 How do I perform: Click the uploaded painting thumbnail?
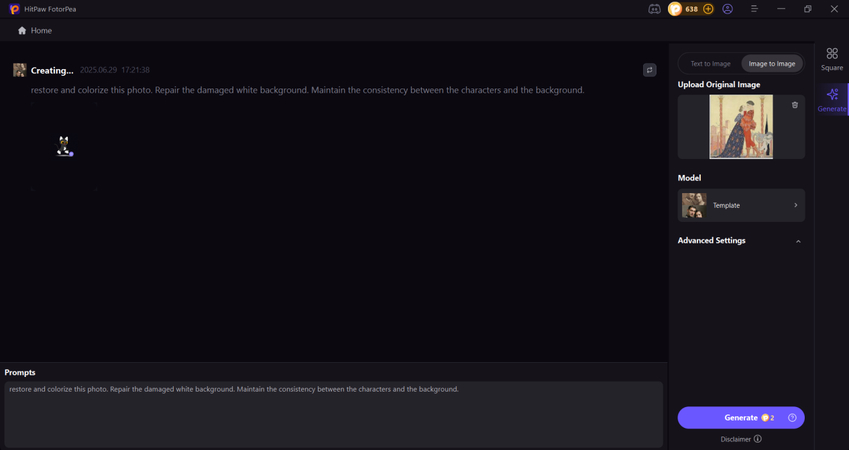click(741, 127)
